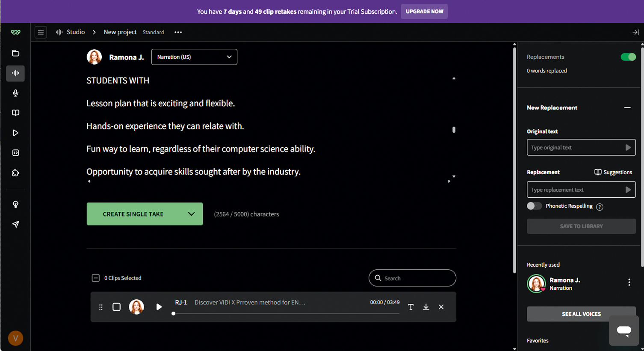Image resolution: width=644 pixels, height=351 pixels.
Task: Open the hamburger menu
Action: tap(41, 32)
